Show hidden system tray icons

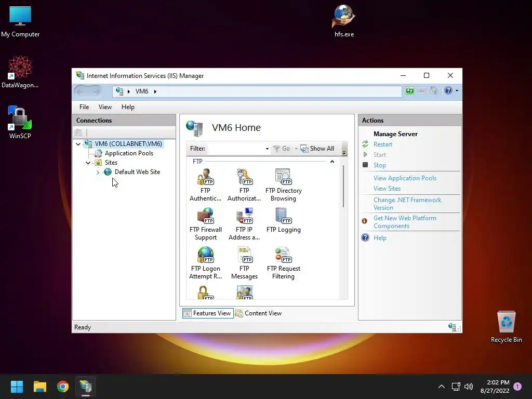coord(442,387)
